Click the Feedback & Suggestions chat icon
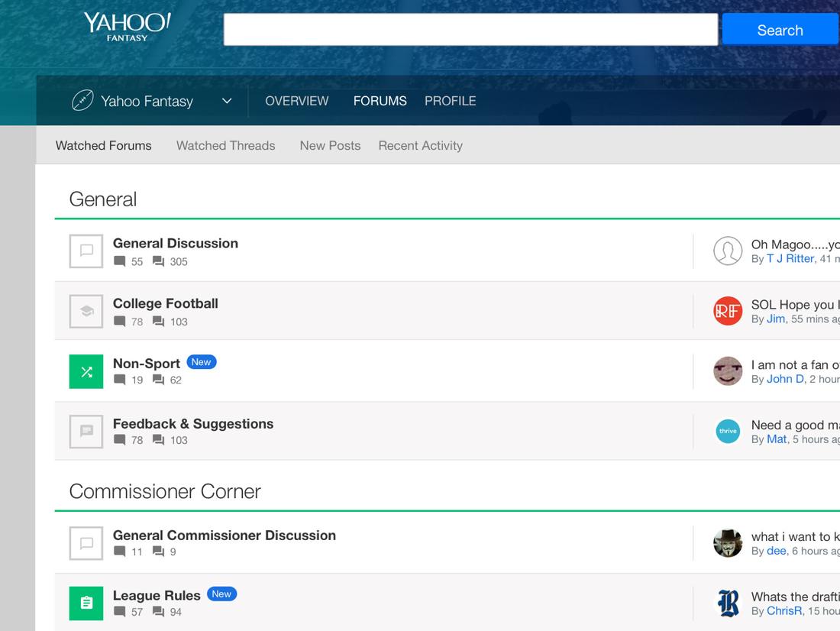The width and height of the screenshot is (840, 631). pyautogui.click(x=86, y=431)
